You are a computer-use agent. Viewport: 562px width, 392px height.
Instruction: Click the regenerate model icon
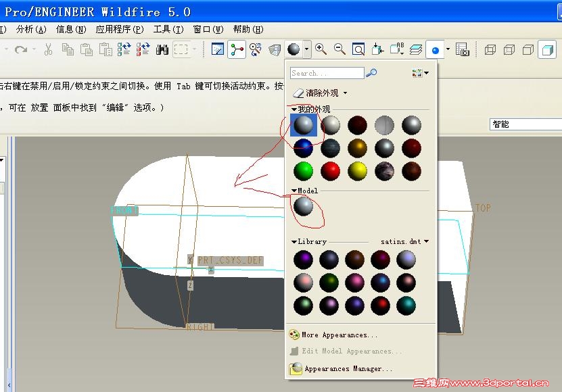point(124,49)
